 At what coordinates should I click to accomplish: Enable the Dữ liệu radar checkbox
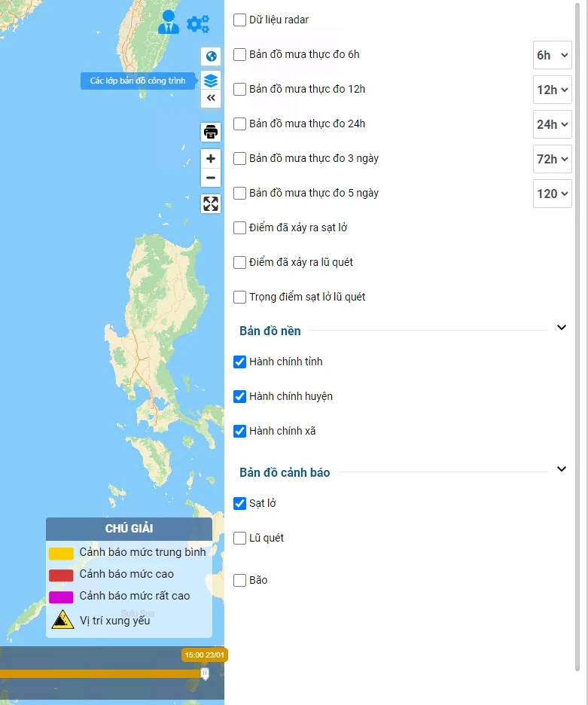[240, 20]
